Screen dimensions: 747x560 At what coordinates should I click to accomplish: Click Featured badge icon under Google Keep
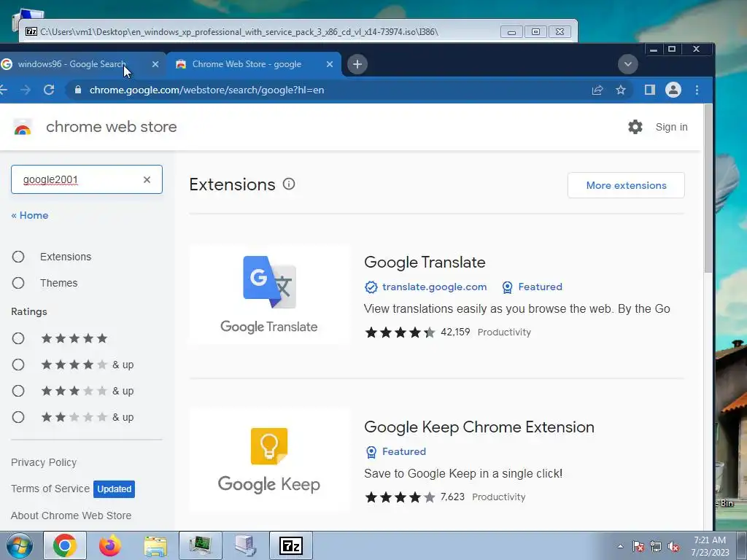371,452
